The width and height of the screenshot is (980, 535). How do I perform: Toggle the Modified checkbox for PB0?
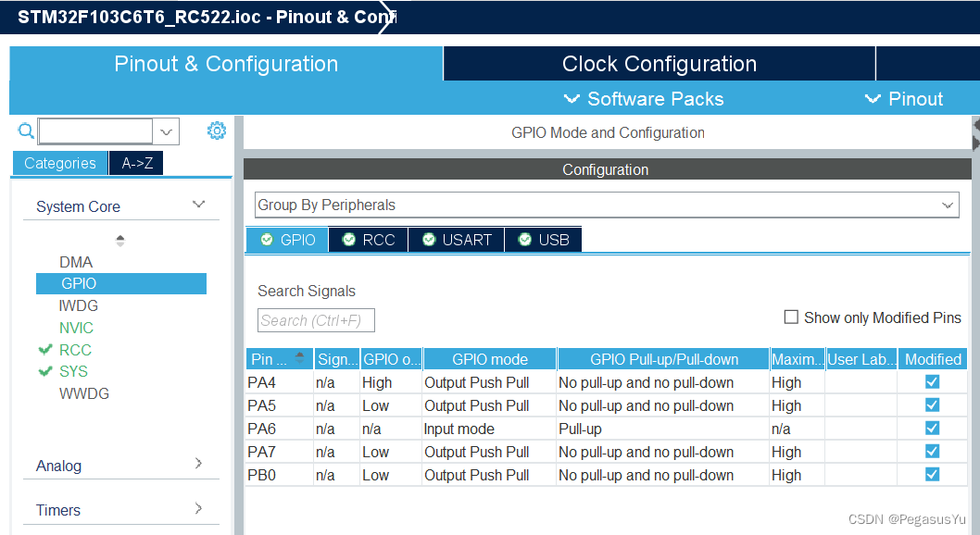(932, 475)
